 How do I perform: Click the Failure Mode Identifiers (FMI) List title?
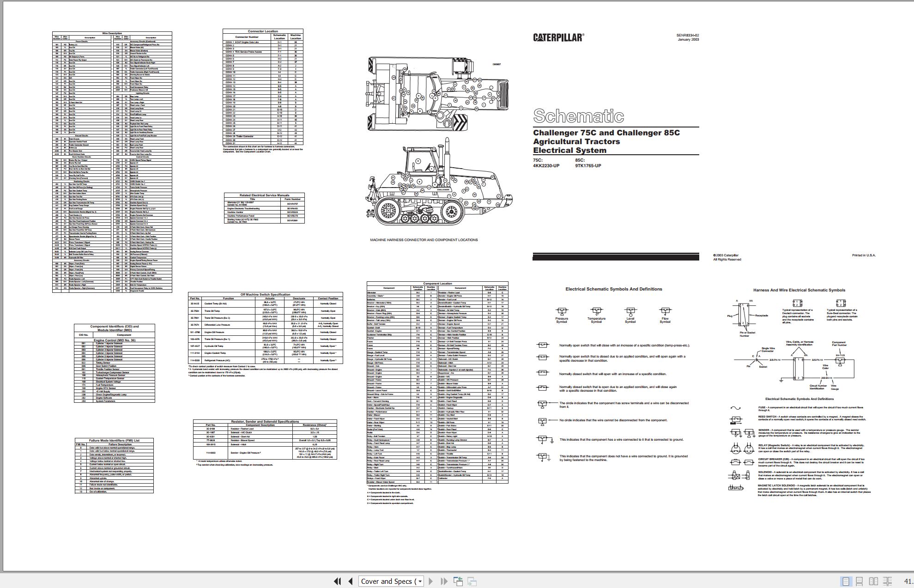pyautogui.click(x=114, y=440)
